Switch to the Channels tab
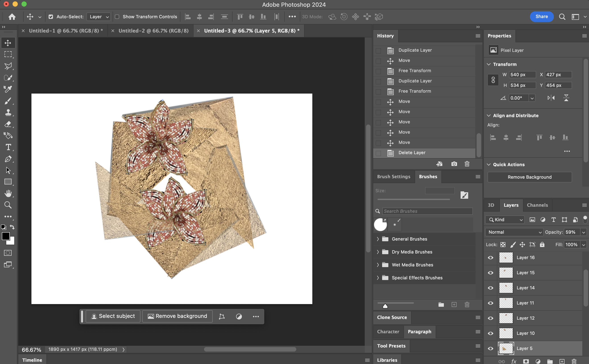The width and height of the screenshot is (589, 364). (x=537, y=205)
